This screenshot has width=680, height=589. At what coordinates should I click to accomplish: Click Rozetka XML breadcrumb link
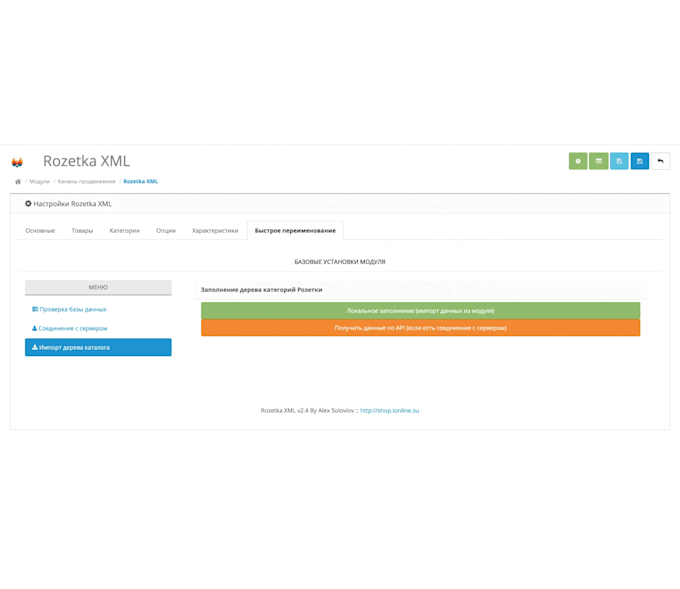tap(141, 181)
